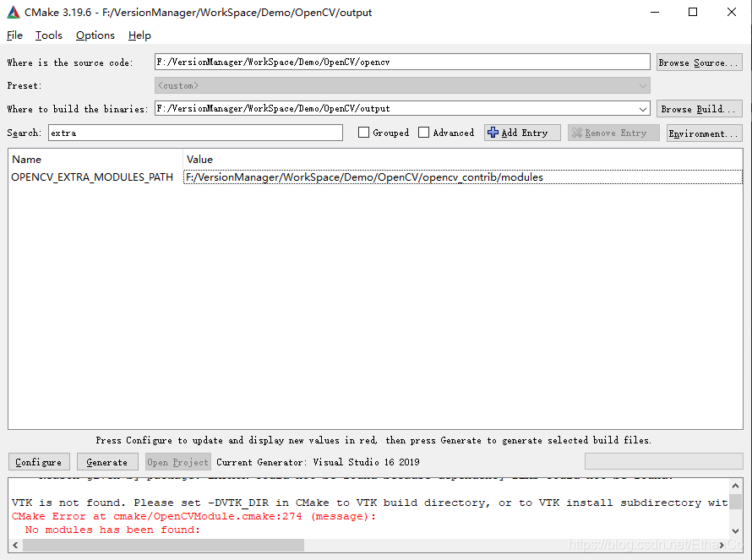Click the Remove Entry button
This screenshot has height=560, width=752.
tap(613, 133)
